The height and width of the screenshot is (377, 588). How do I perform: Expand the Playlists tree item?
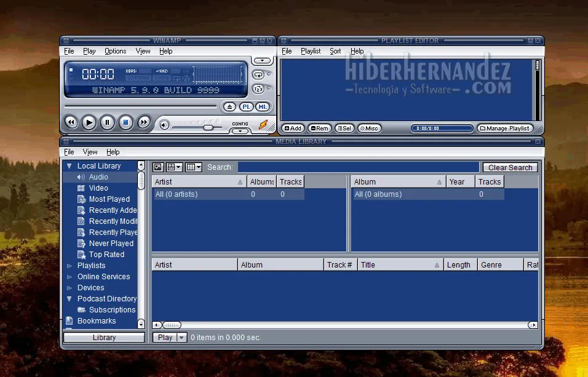70,265
